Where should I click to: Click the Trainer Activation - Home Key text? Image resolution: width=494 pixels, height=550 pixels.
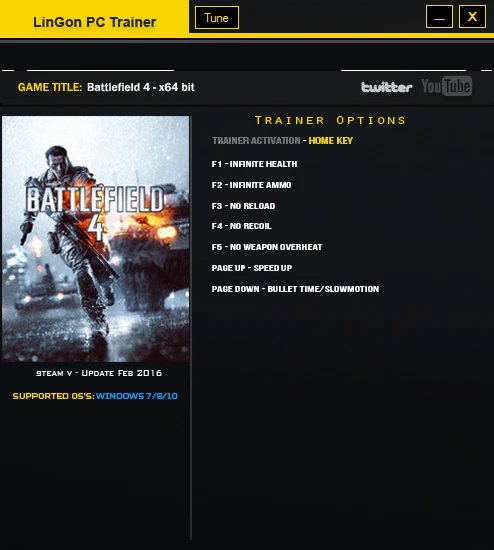pos(282,141)
